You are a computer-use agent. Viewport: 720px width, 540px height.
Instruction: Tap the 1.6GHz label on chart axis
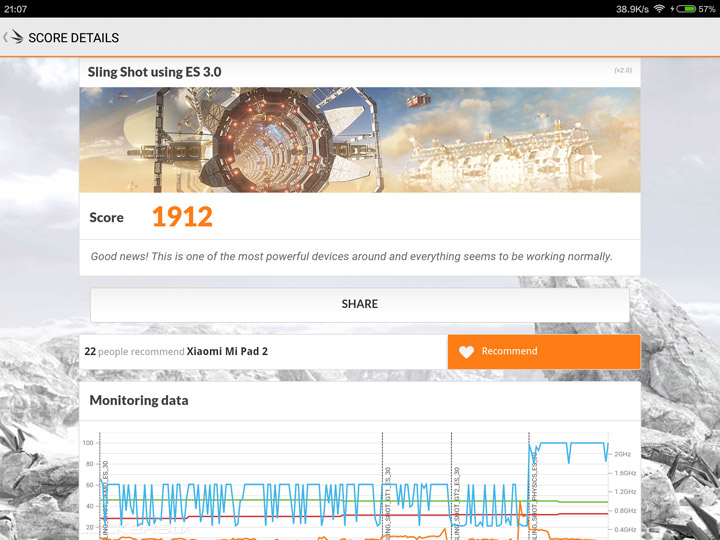tap(625, 473)
